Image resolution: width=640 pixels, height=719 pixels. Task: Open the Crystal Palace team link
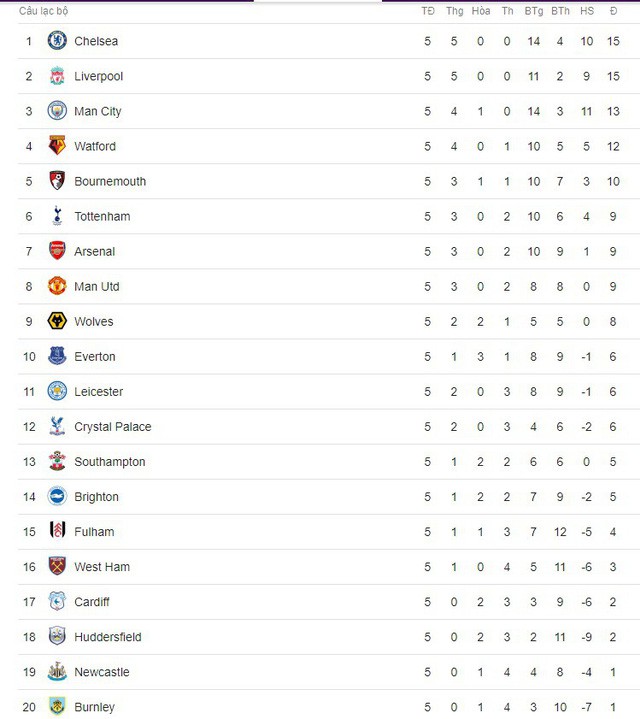[113, 426]
